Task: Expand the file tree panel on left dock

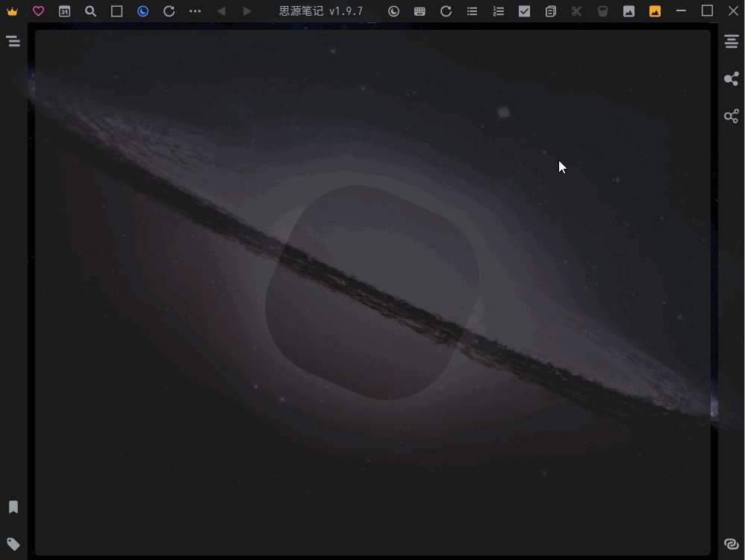Action: coord(13,42)
